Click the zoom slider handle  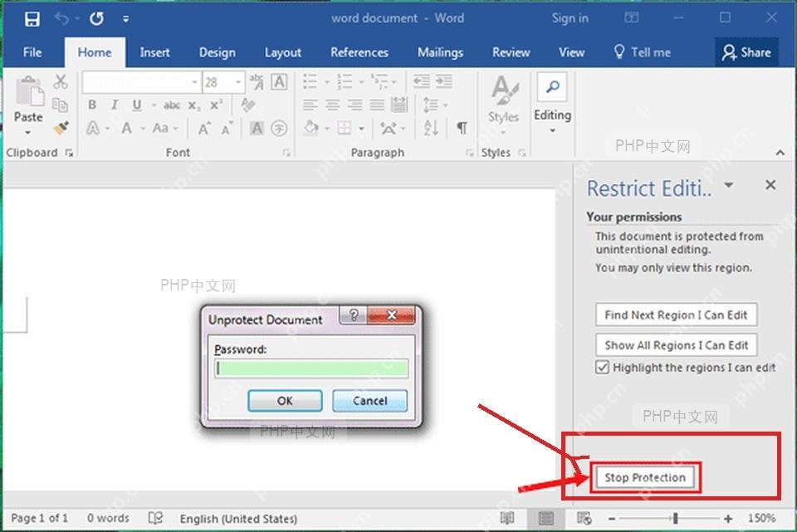click(676, 518)
